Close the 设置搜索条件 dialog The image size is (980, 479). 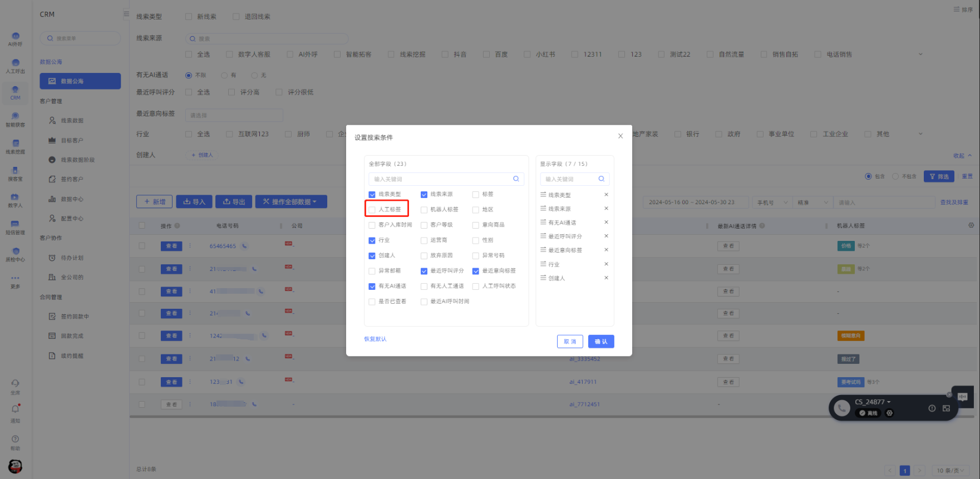coord(620,136)
